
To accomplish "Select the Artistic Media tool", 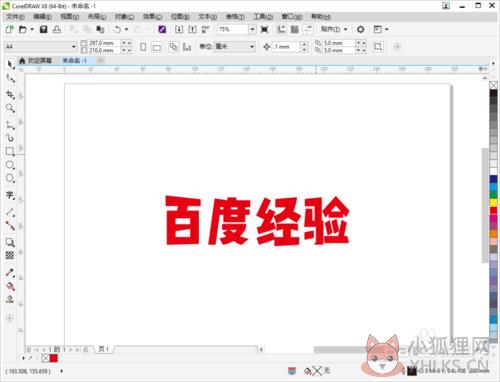I will coord(10,137).
